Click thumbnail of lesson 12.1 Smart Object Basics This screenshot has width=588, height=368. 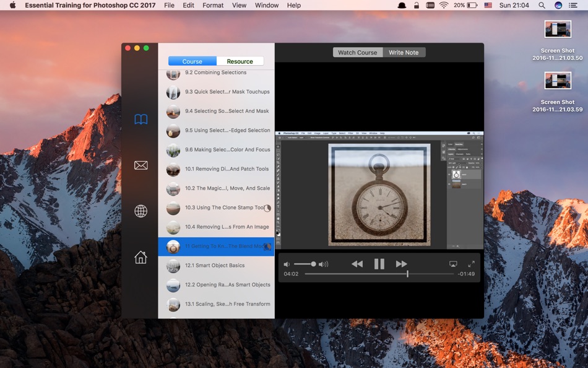173,266
